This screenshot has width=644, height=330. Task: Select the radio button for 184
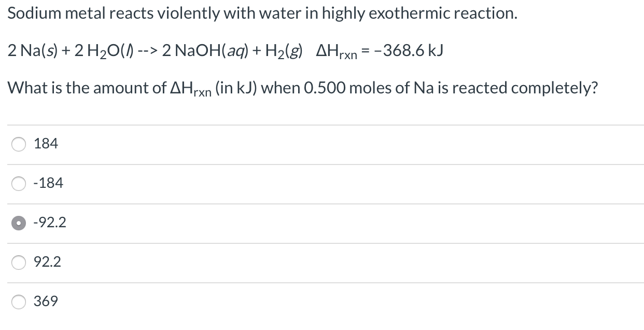[x=19, y=144]
